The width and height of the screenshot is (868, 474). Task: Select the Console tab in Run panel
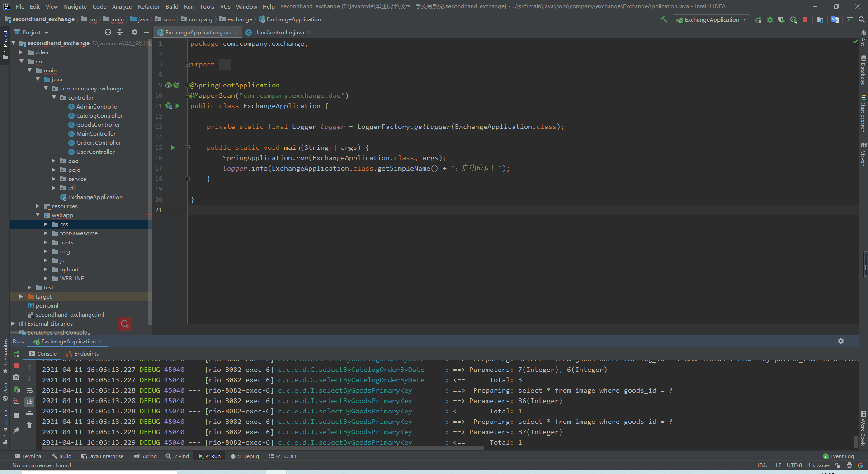[43, 354]
